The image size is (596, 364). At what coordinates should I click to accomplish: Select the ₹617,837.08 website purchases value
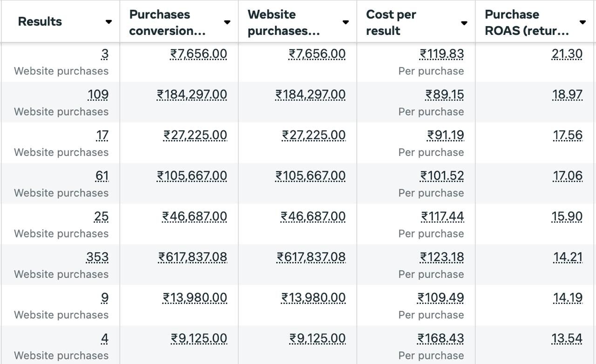pyautogui.click(x=311, y=257)
